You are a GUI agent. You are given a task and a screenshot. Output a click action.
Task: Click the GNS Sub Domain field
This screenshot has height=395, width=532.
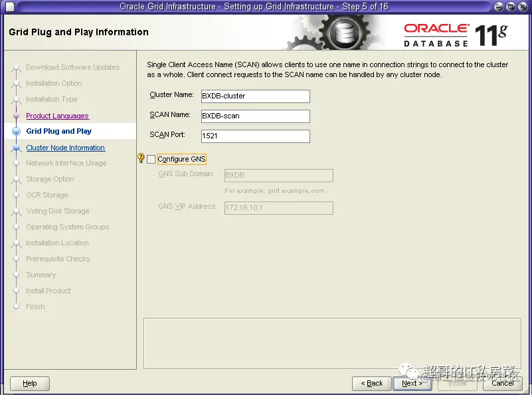click(278, 176)
